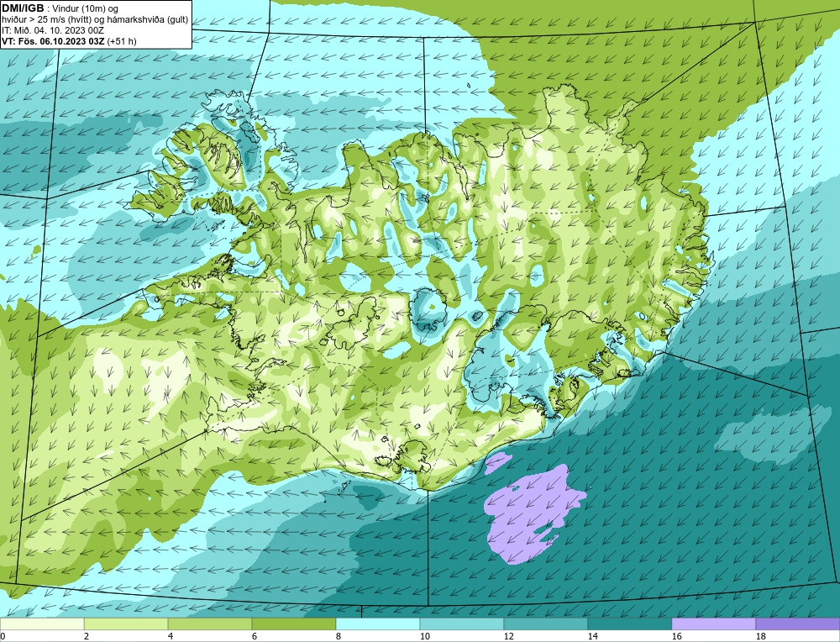Click the small lavender patch near the south coast
The width and height of the screenshot is (840, 642).
click(497, 464)
